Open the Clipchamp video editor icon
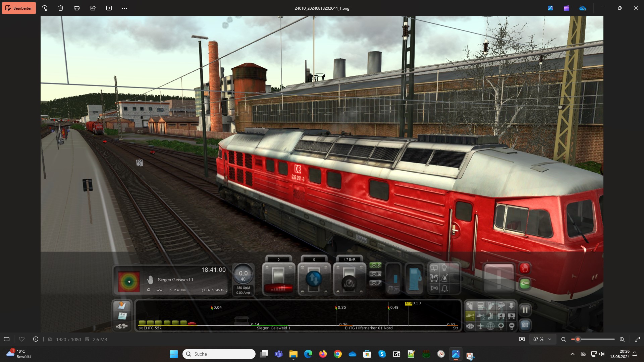The image size is (644, 362). 567,8
